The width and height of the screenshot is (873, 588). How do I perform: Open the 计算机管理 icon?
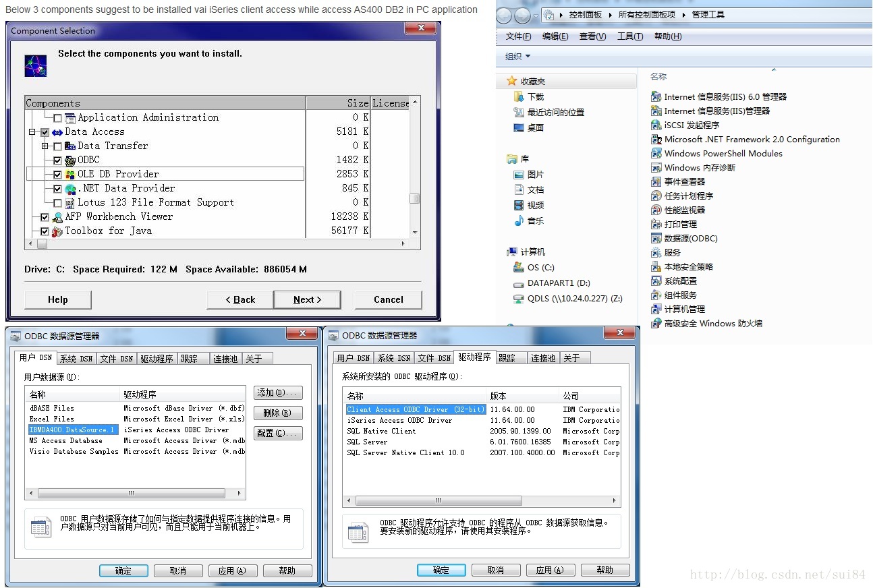coord(656,310)
